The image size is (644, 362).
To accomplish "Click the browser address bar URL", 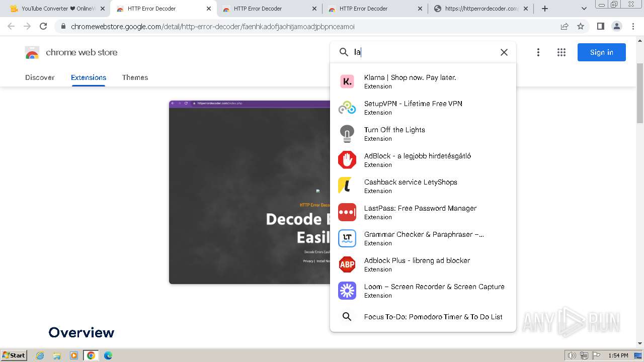I will click(x=212, y=26).
